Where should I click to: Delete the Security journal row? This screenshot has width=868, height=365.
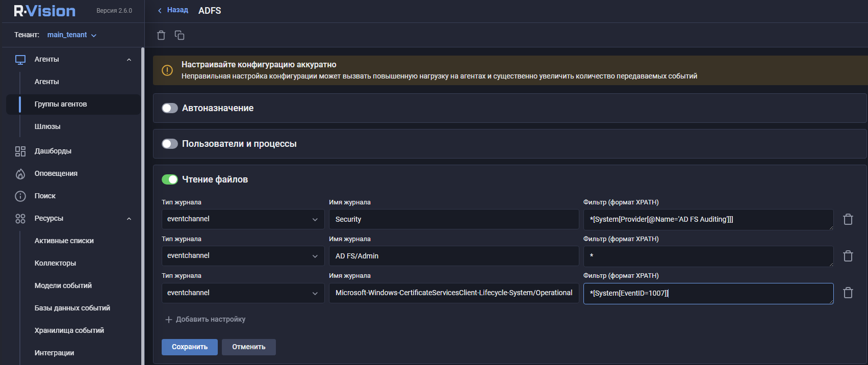tap(848, 219)
